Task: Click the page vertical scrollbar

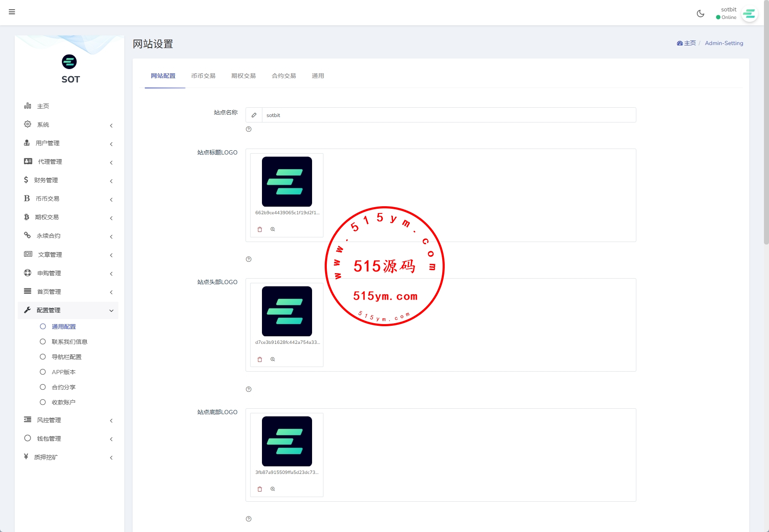Action: point(766,126)
